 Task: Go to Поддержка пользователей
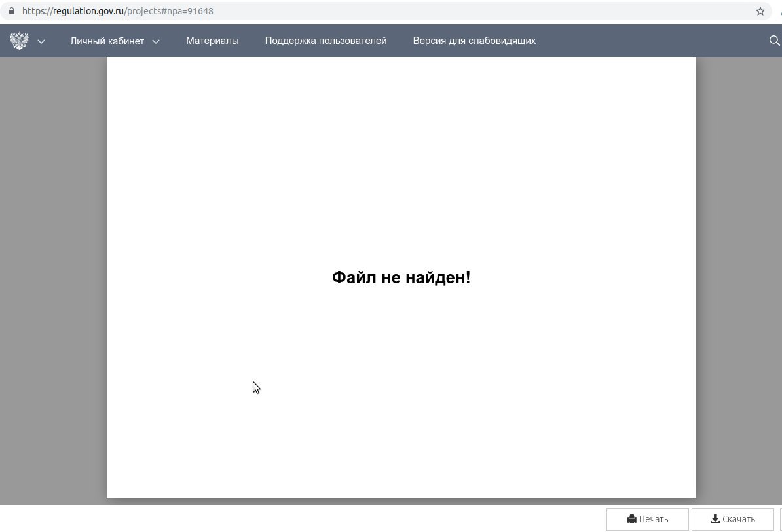click(326, 41)
